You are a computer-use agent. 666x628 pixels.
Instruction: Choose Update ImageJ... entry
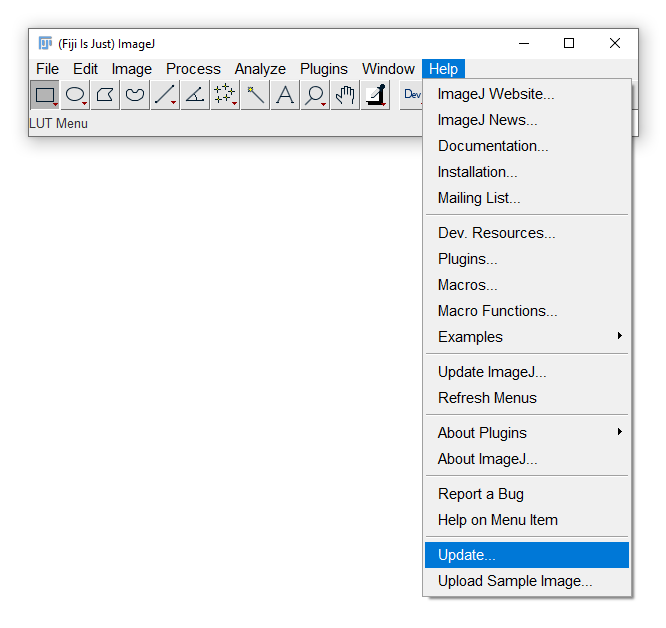(527, 372)
